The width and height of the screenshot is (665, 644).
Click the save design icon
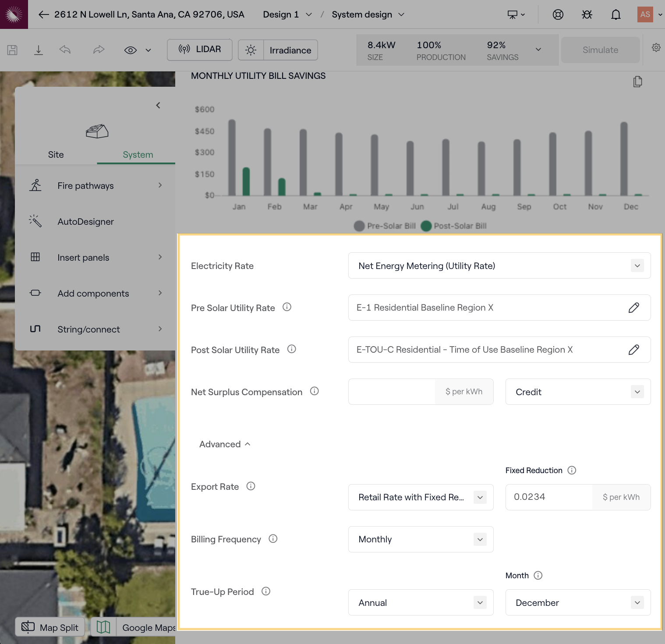[x=12, y=50]
